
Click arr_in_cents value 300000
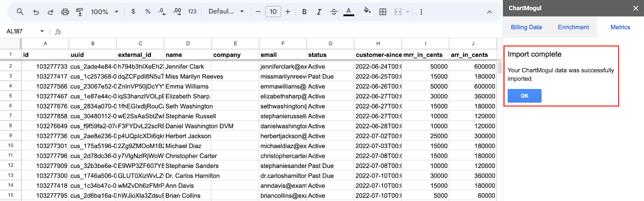[x=473, y=136]
